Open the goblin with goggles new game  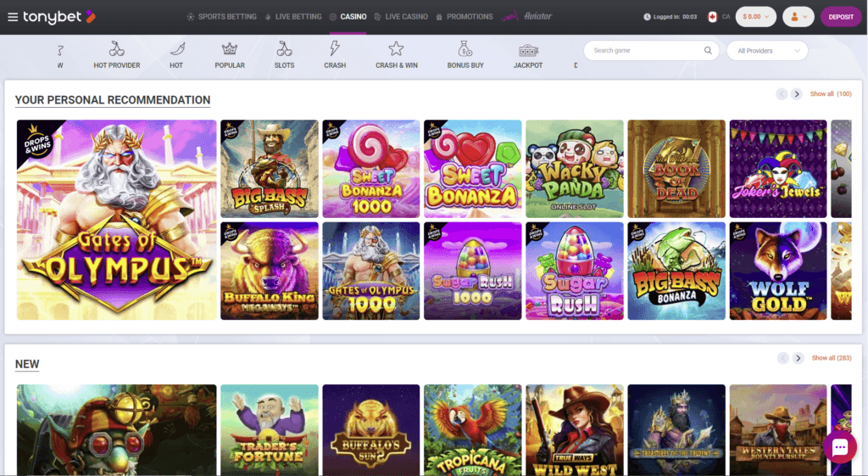pos(117,430)
